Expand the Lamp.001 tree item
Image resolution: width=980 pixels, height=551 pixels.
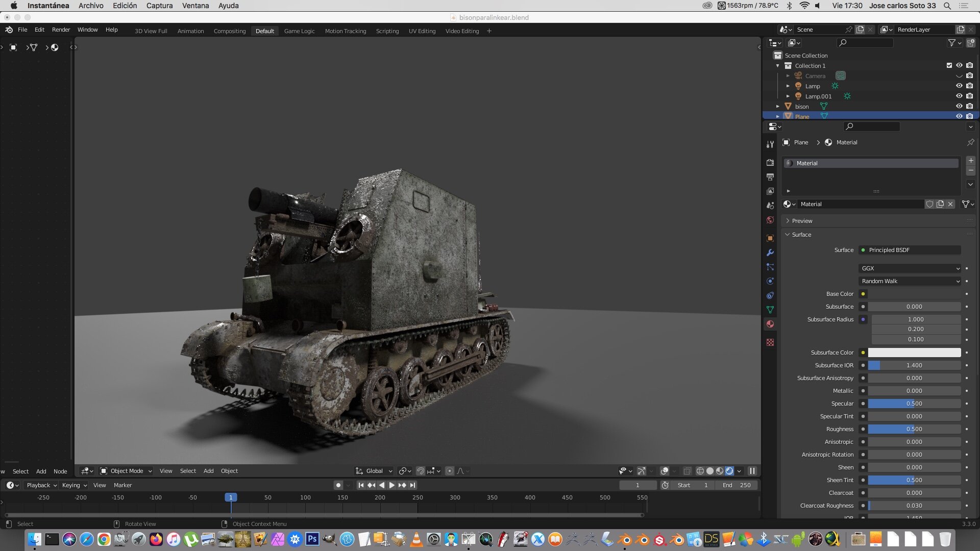788,96
